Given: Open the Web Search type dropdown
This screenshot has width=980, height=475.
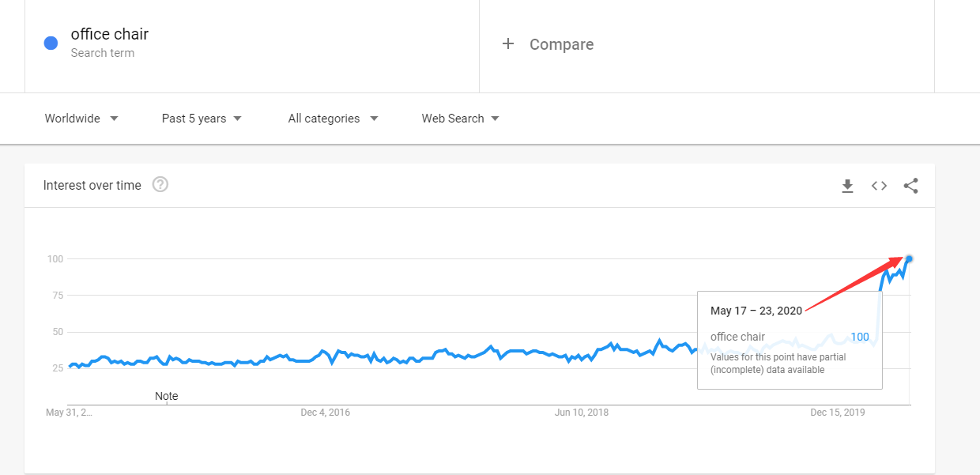Looking at the screenshot, I should (x=460, y=119).
